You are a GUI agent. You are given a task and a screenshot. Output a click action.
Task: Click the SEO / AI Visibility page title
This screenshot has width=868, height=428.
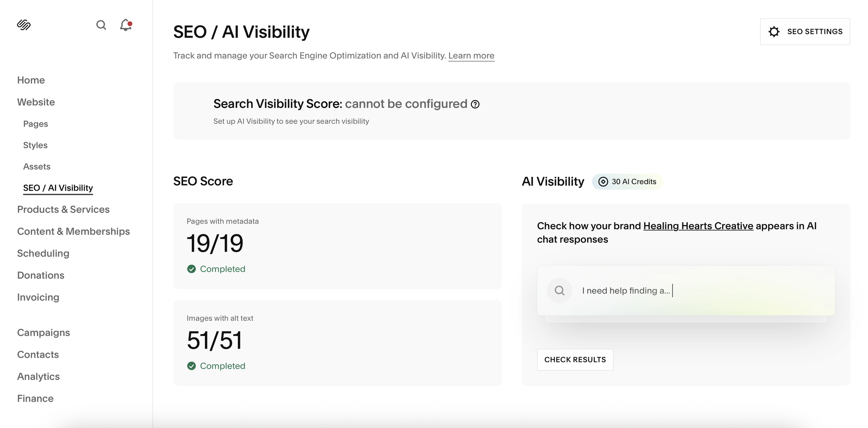coord(241,32)
